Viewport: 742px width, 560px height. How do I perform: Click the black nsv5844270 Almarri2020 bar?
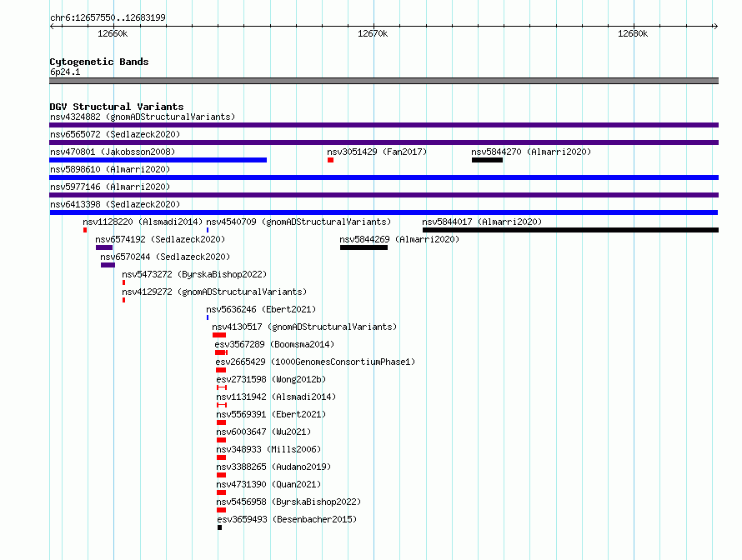487,160
